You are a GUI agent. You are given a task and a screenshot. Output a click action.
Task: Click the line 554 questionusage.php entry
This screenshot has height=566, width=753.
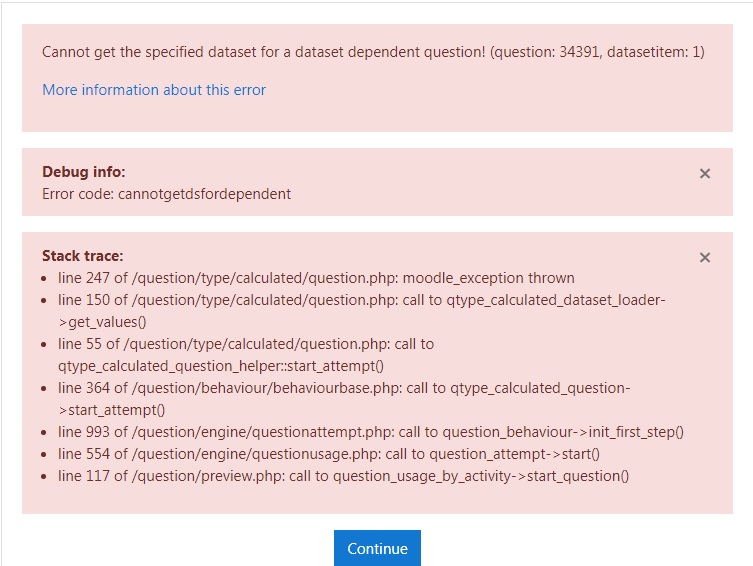[328, 454]
